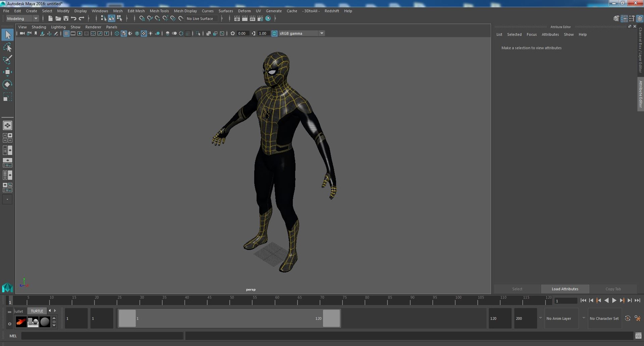Select the TURTLE shelf tab
The height and width of the screenshot is (346, 644).
(37, 311)
